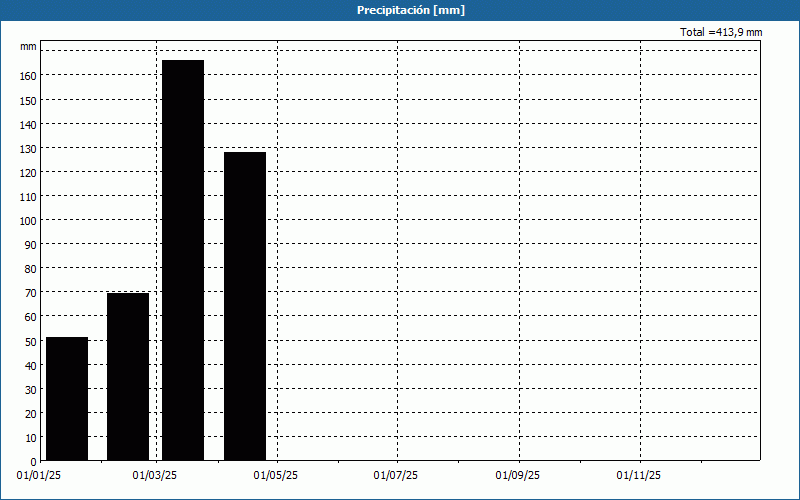The image size is (800, 500).
Task: Click the '01/11/25' date label
Action: click(x=638, y=476)
